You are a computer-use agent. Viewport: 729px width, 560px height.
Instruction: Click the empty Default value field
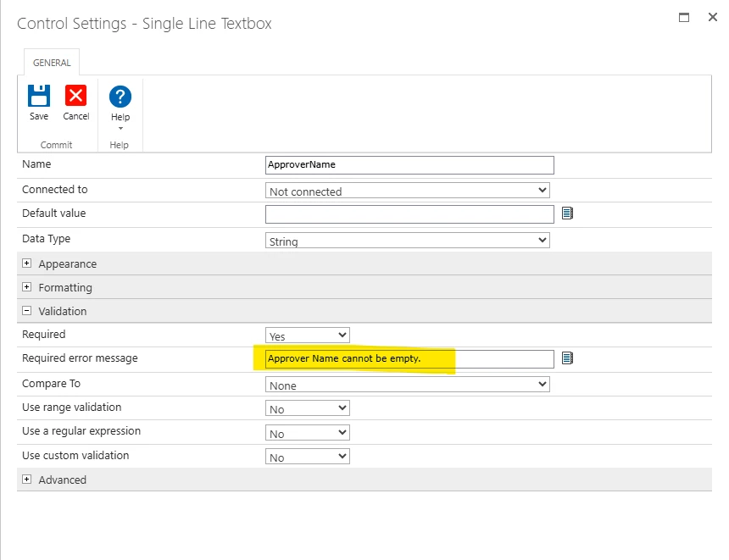(x=409, y=214)
